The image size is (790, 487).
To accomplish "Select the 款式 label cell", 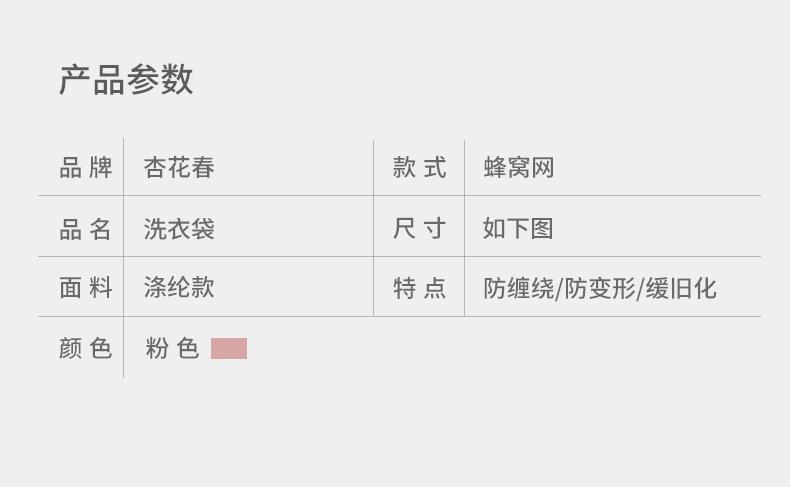I will click(x=419, y=168).
